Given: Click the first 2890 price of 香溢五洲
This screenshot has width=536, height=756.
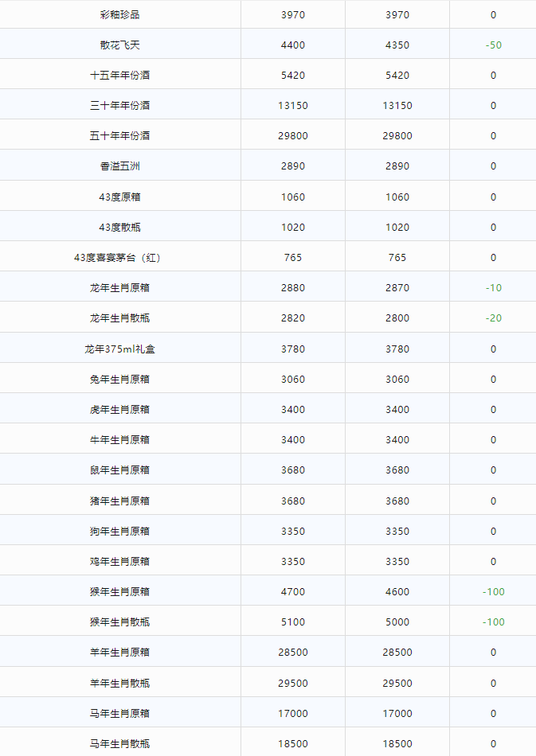Looking at the screenshot, I should pyautogui.click(x=293, y=166).
